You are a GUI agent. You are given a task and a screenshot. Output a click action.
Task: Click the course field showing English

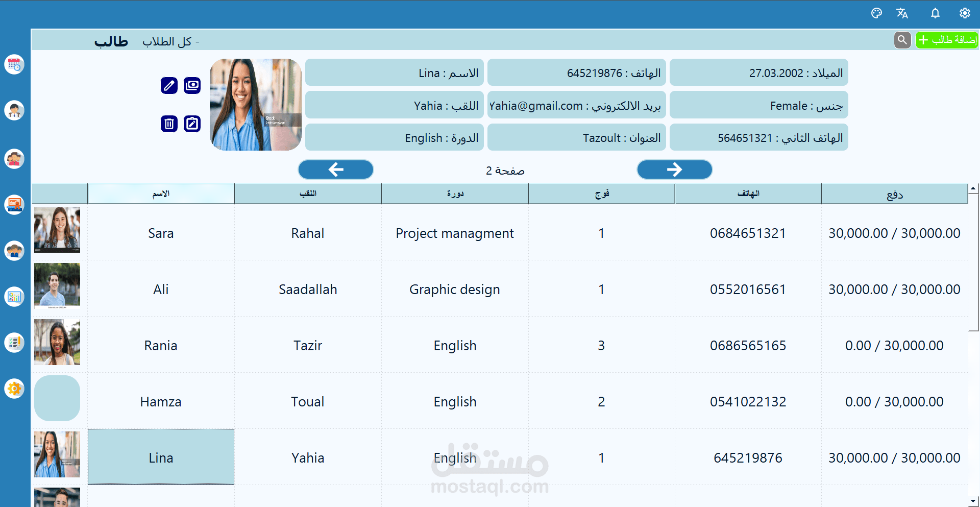pyautogui.click(x=394, y=137)
